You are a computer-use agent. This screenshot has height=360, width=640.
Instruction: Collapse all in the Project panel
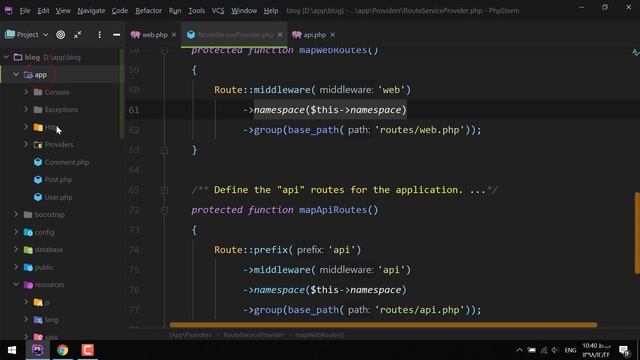pos(78,35)
